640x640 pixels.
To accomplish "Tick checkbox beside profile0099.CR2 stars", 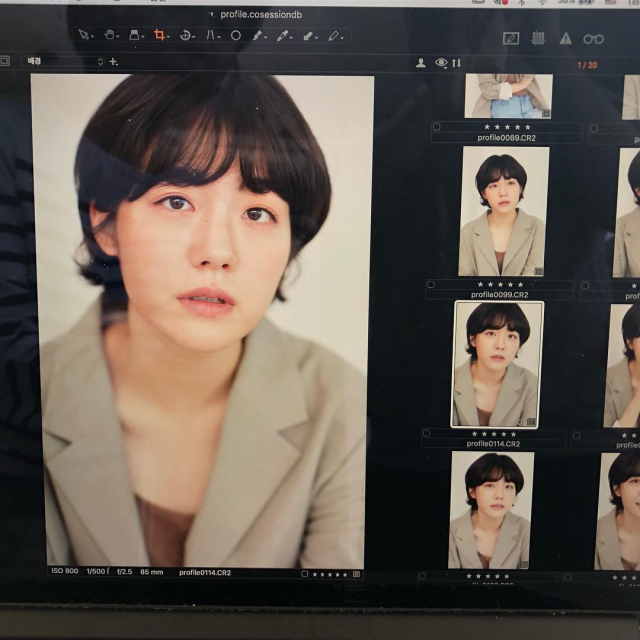I will tap(431, 284).
